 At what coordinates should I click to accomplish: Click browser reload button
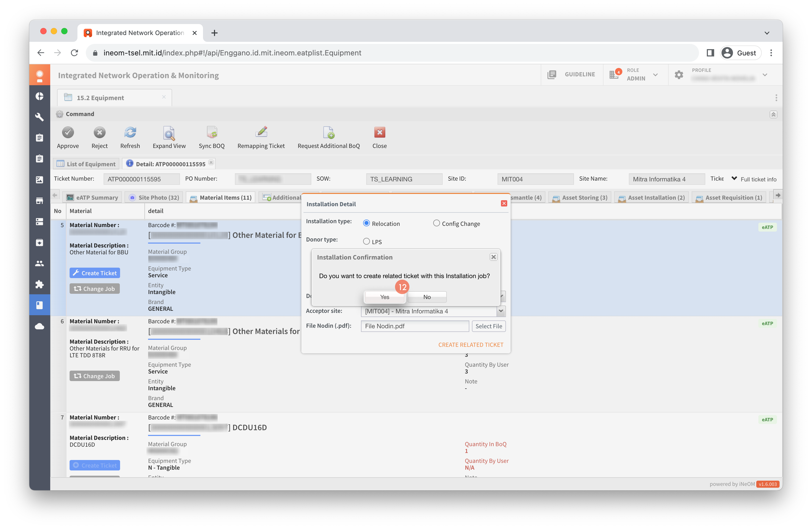(74, 53)
